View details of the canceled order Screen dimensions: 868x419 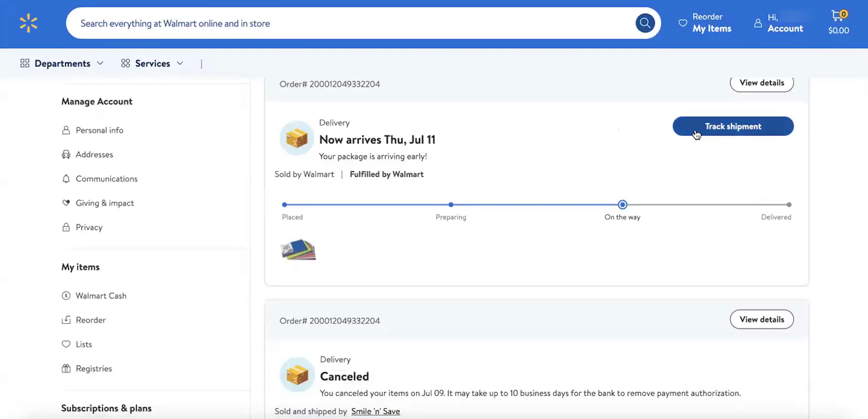point(761,319)
